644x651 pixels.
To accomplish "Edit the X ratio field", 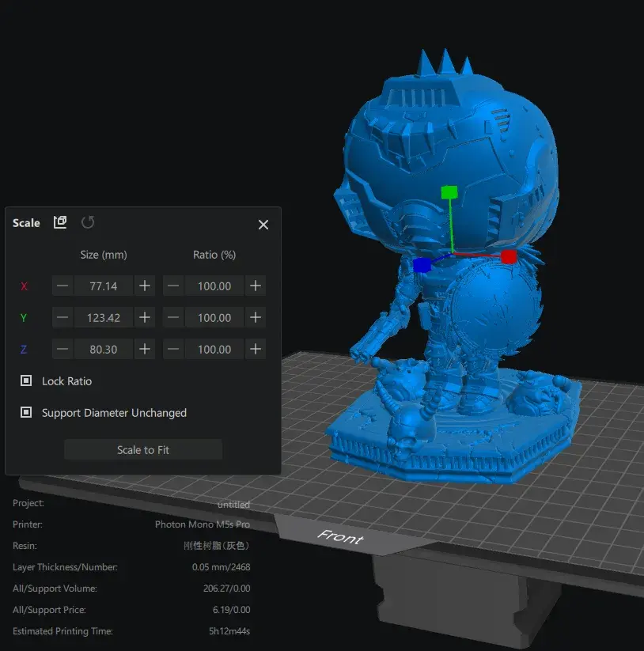I will 214,286.
